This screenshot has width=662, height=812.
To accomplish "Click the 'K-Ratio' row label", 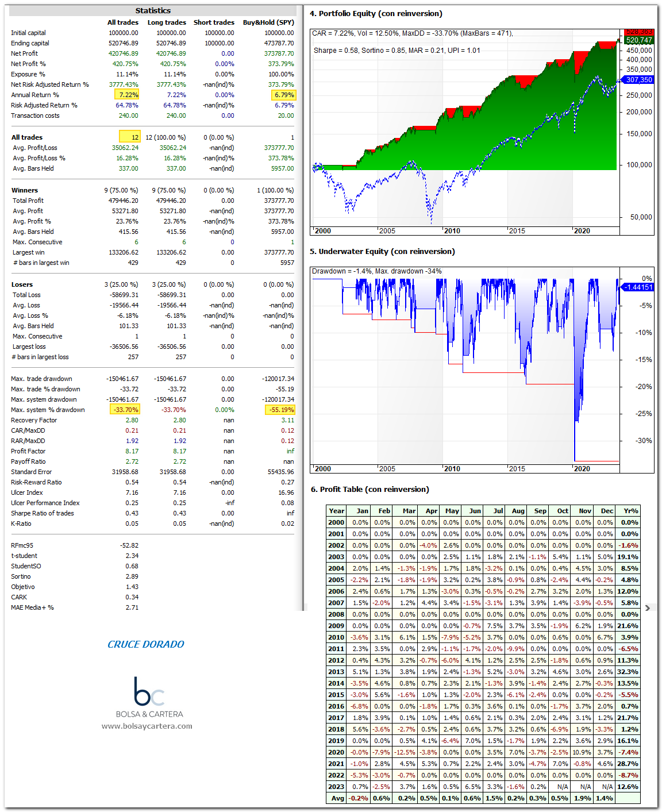I will (x=21, y=524).
